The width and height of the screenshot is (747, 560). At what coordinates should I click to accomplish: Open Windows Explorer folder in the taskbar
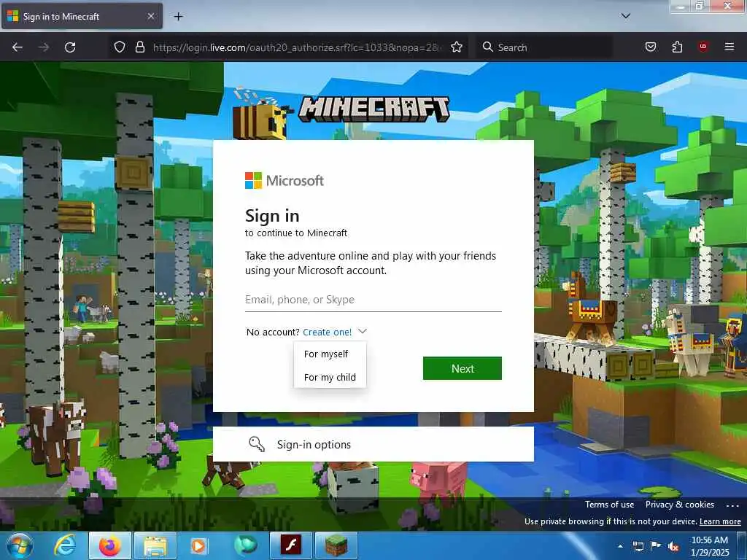155,545
